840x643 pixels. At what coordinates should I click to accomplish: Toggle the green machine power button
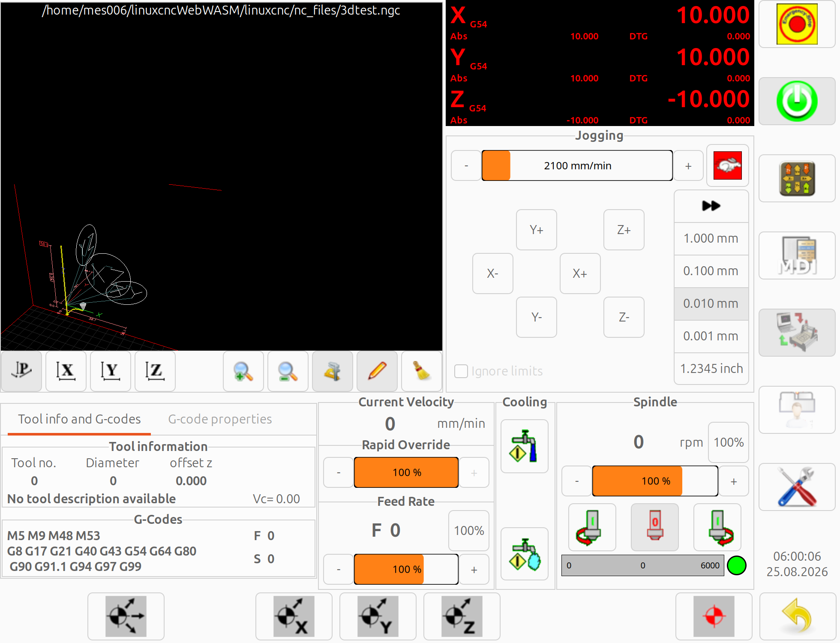pyautogui.click(x=797, y=101)
